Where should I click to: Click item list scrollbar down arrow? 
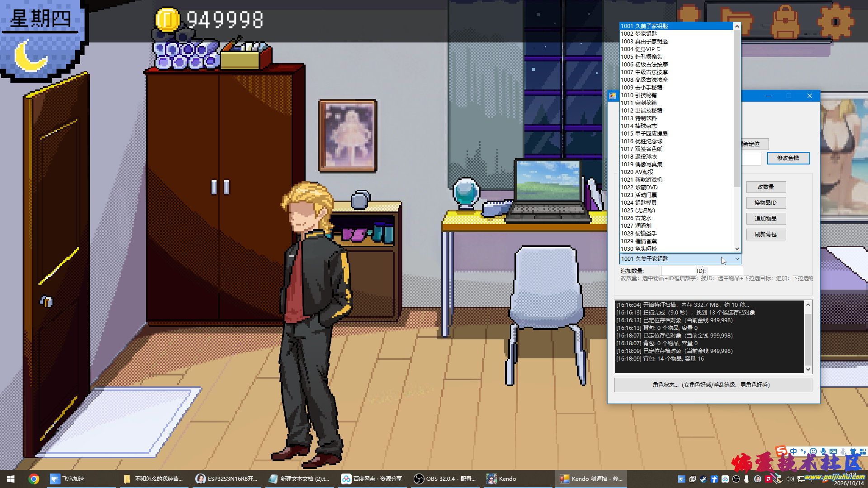737,249
